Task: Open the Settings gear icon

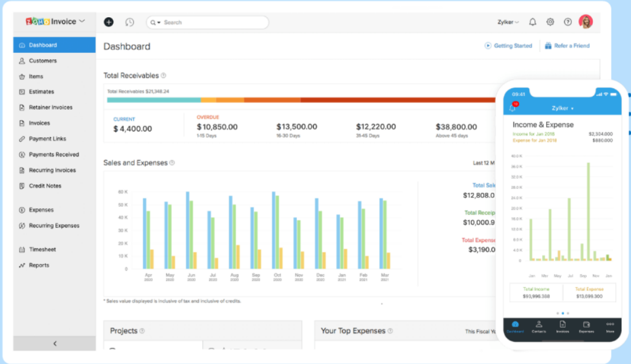Action: pos(550,21)
